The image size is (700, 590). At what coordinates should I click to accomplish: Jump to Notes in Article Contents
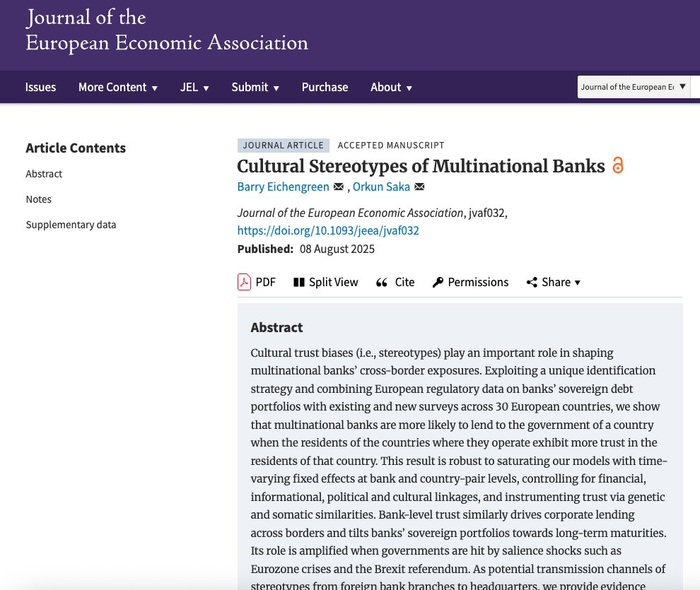click(x=38, y=199)
